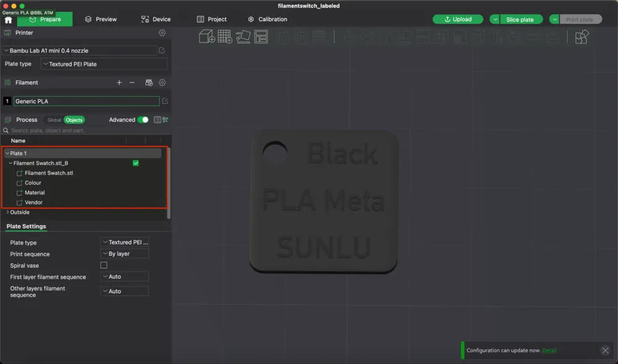Click the Split to objects icon
The image size is (618, 364).
[282, 36]
